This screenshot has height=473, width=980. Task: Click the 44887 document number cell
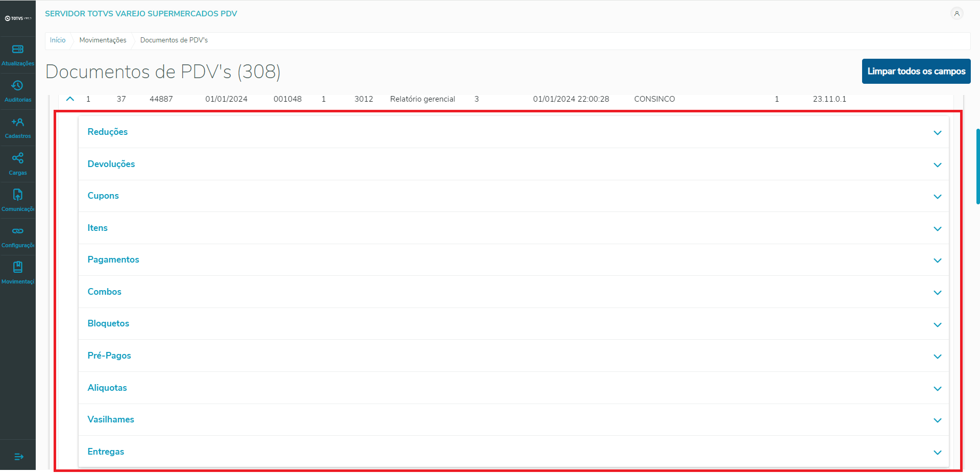(x=161, y=99)
